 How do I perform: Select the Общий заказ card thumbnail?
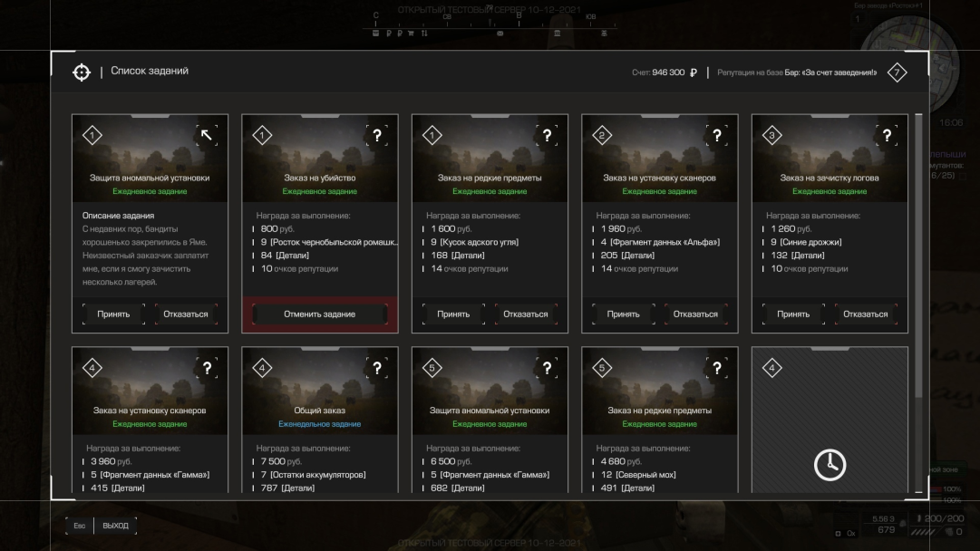click(x=320, y=391)
